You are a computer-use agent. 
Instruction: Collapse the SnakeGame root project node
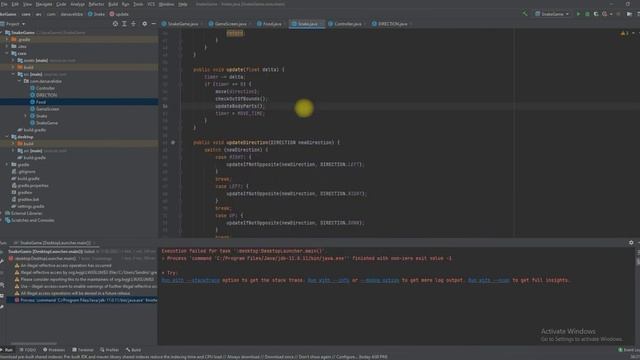pyautogui.click(x=2, y=33)
